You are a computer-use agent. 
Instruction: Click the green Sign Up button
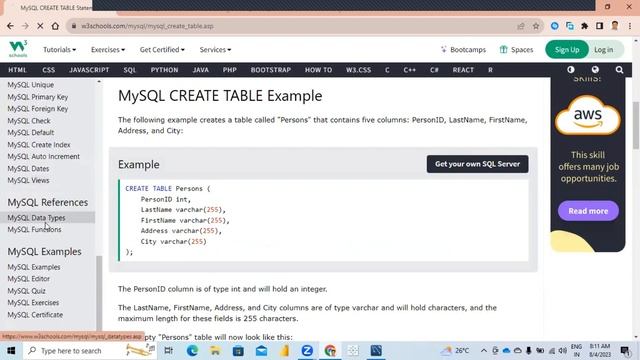[567, 50]
